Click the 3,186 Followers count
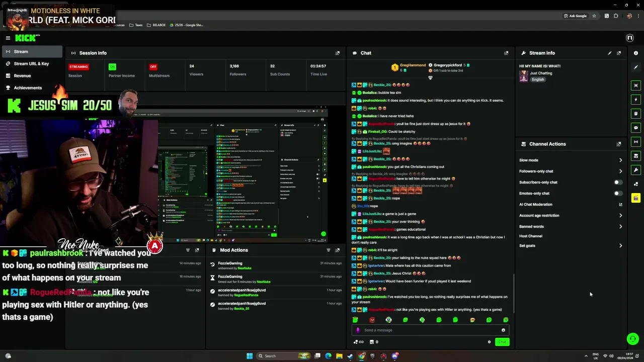 click(234, 66)
